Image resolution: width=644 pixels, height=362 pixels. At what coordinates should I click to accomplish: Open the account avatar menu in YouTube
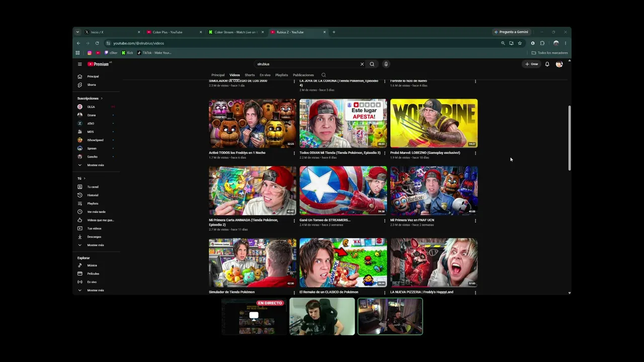tap(559, 64)
